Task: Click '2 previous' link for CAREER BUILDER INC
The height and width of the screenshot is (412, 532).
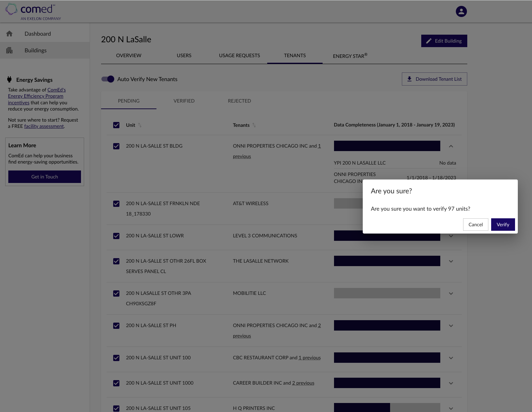Action: pyautogui.click(x=303, y=383)
